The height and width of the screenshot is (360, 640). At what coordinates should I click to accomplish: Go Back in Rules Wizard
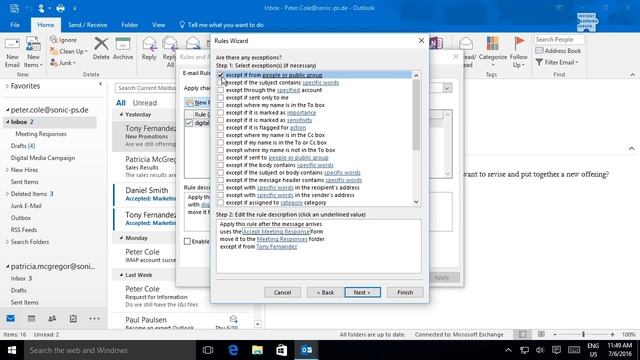[x=326, y=292]
